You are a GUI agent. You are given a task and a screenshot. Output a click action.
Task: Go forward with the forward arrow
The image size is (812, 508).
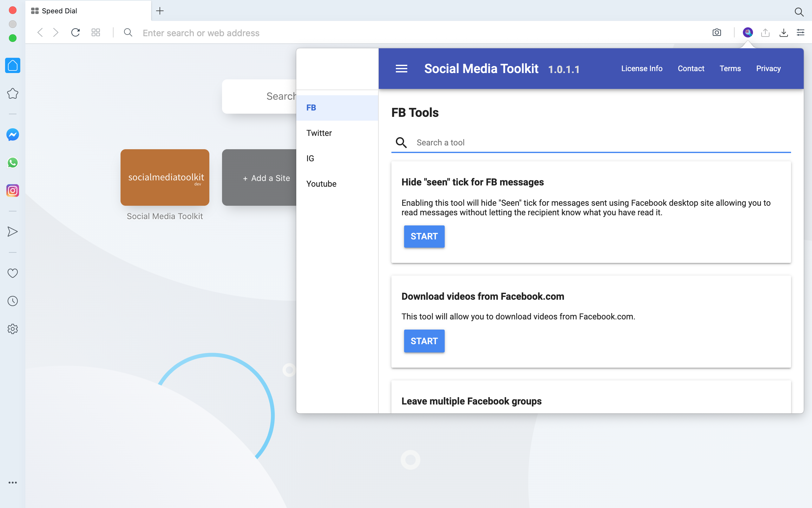56,33
